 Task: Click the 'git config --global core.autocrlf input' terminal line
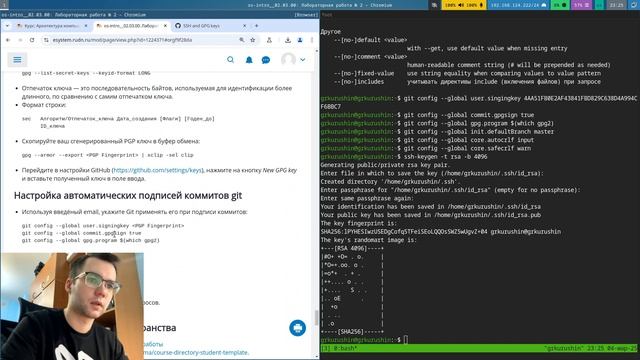click(x=469, y=140)
